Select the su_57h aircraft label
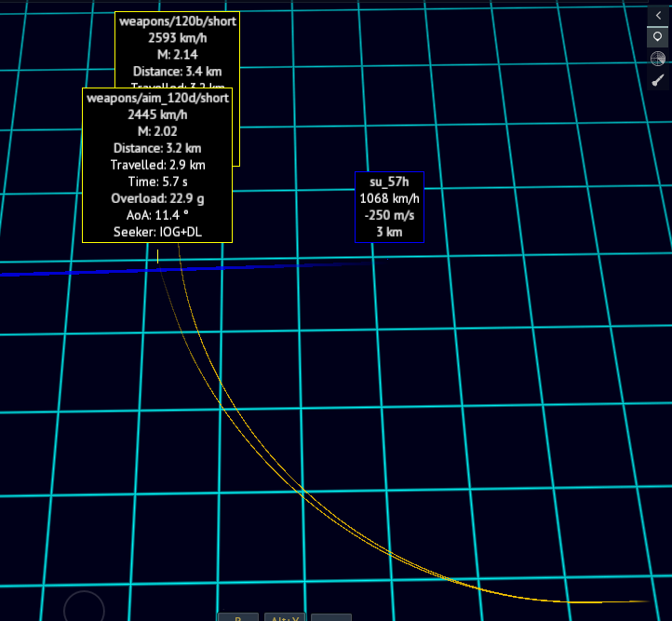 pyautogui.click(x=389, y=181)
